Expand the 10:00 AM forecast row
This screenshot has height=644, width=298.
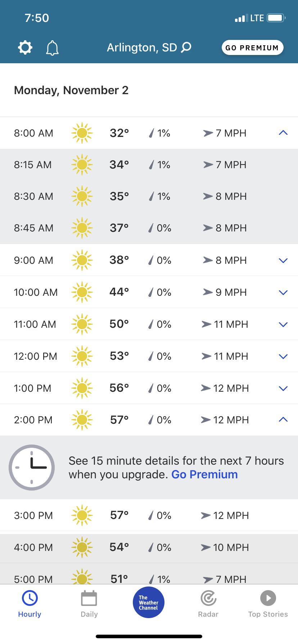tap(283, 293)
